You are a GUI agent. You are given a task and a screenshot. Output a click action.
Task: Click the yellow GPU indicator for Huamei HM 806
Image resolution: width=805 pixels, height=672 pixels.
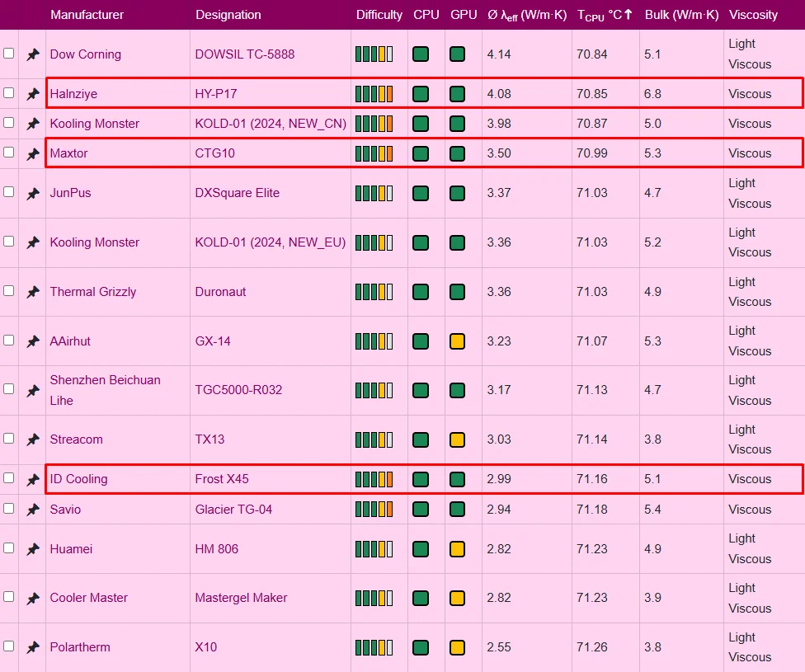pos(457,549)
